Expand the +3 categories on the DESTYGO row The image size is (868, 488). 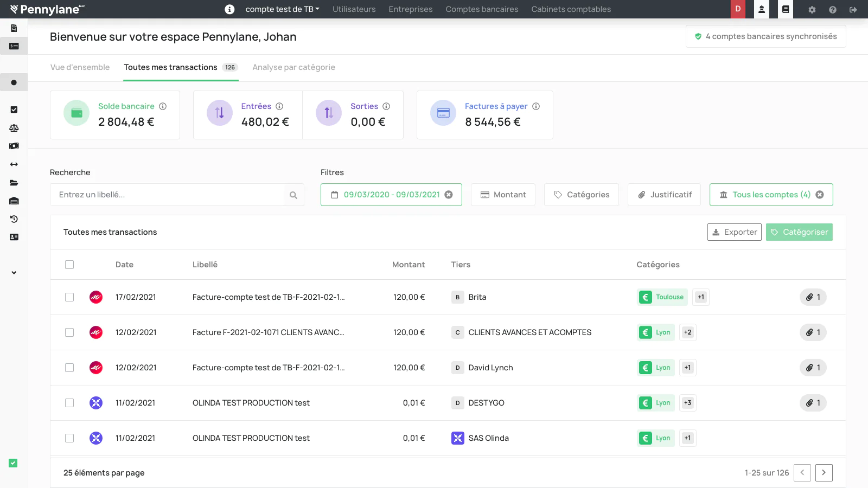688,403
